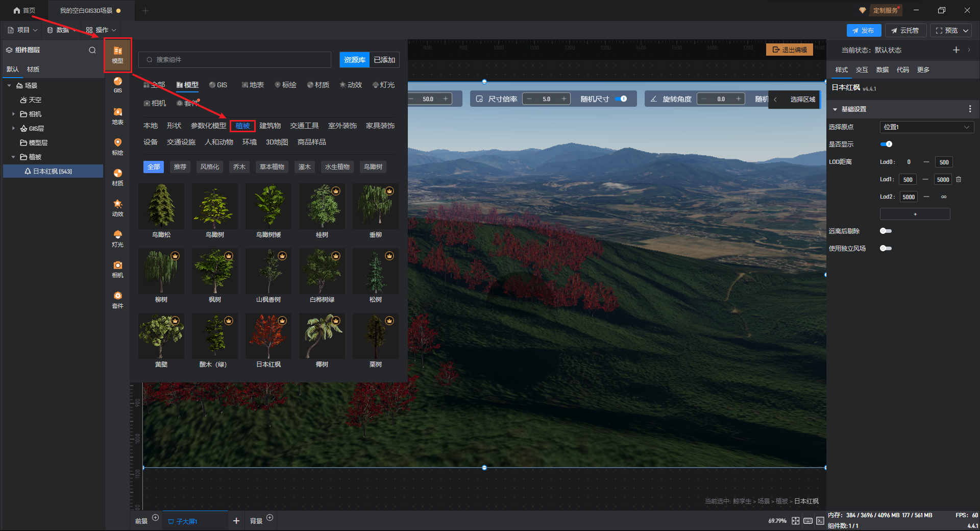Switch to the 已添加 tab
Screen dimensions: 980x531
(x=384, y=60)
